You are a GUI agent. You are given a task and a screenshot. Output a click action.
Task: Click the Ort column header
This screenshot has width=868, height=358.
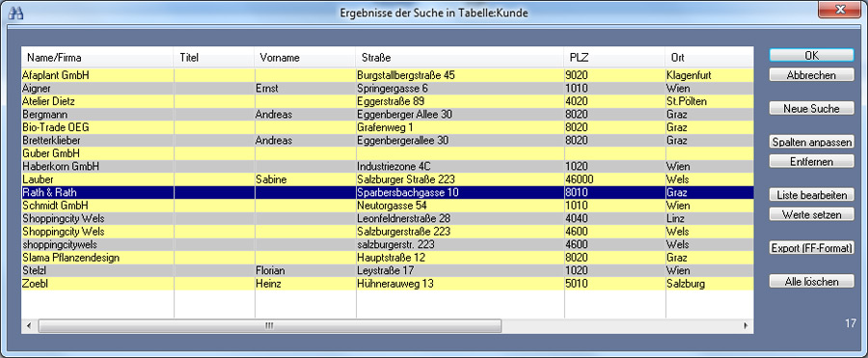(709, 58)
